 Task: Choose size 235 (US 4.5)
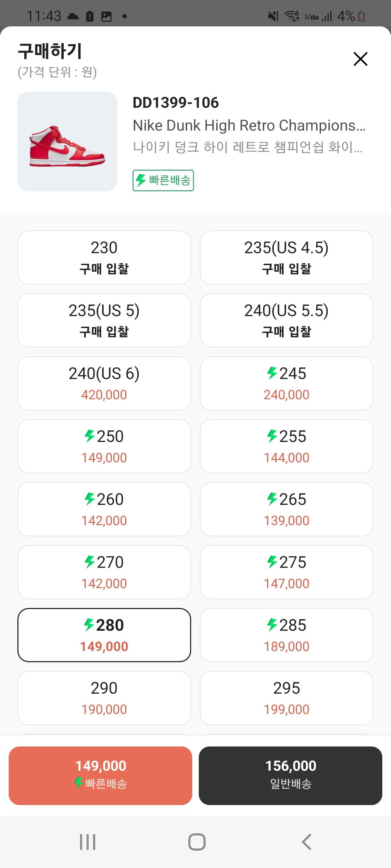click(286, 258)
